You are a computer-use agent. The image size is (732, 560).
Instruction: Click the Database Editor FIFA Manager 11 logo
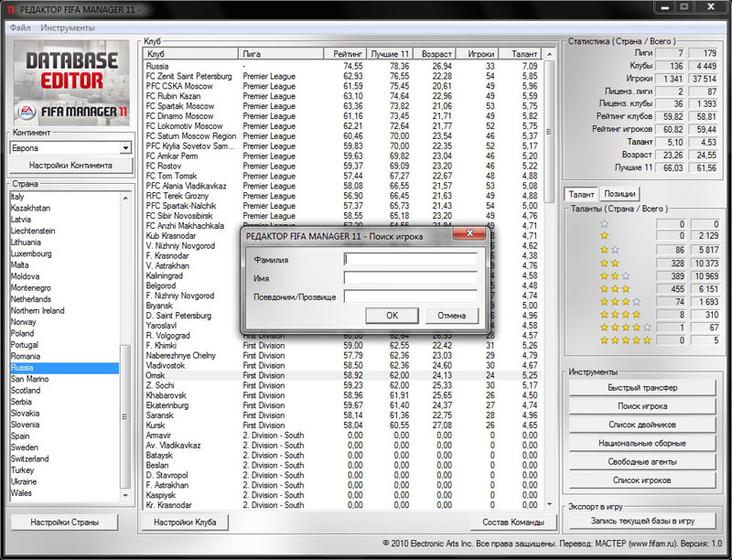[71, 83]
